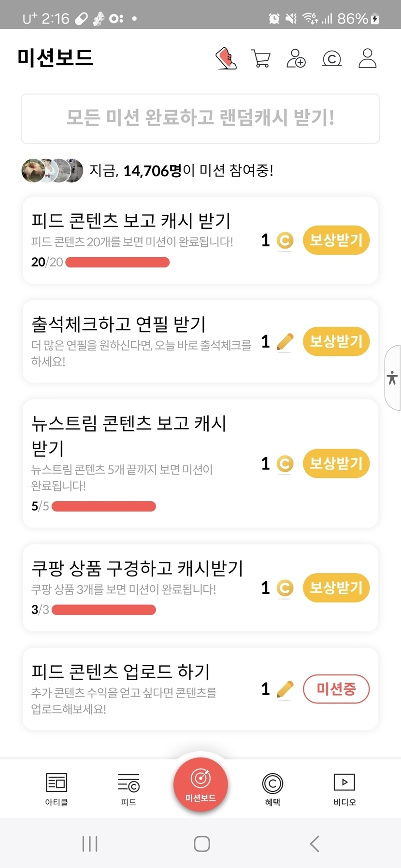Tap 미션중 button for 피드 콘텐츠 업로드
This screenshot has height=868, width=401.
(336, 689)
